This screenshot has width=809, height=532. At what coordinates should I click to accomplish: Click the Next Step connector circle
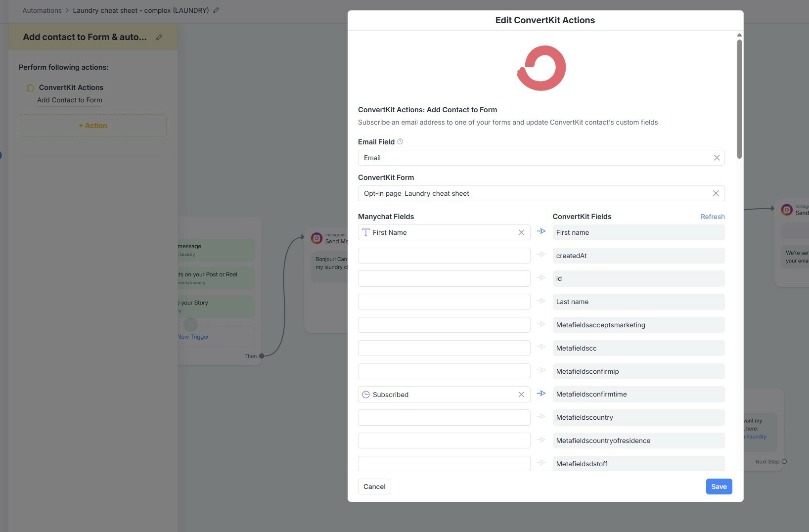pyautogui.click(x=784, y=462)
